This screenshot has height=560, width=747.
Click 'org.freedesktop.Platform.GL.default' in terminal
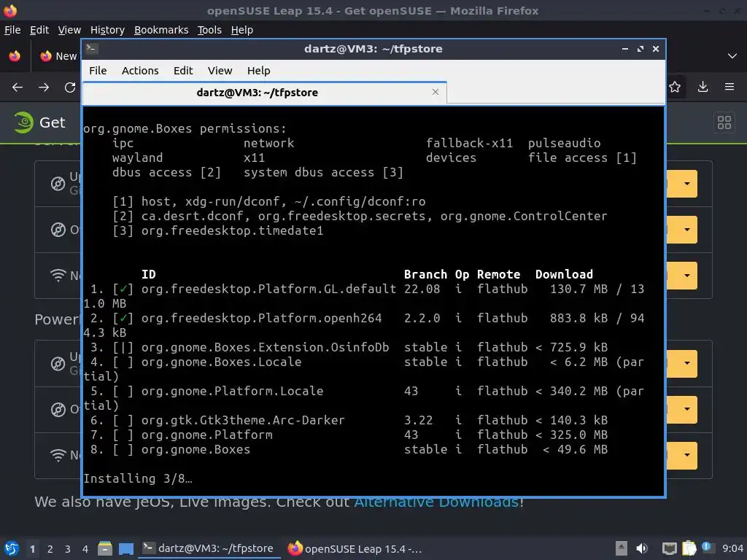pos(268,289)
